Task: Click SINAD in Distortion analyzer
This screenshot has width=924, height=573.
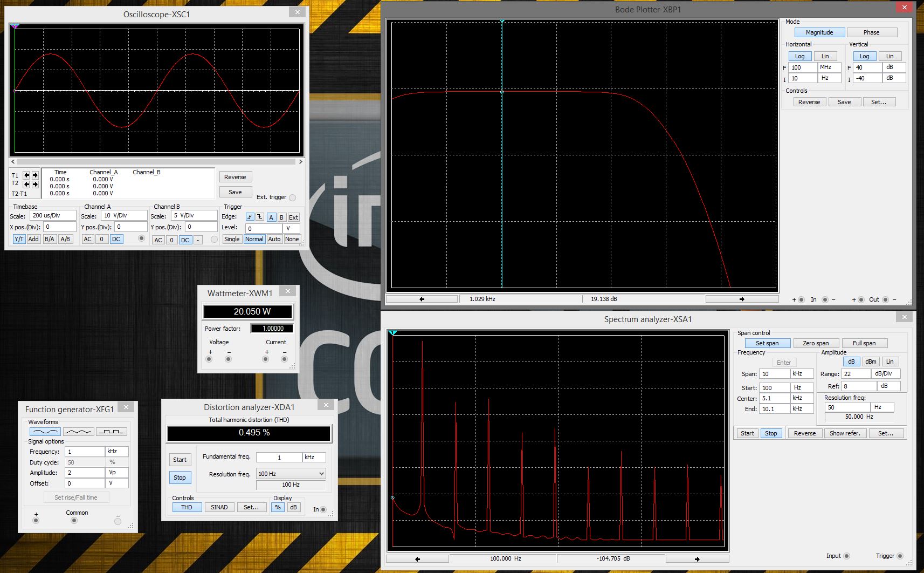Action: (x=219, y=507)
